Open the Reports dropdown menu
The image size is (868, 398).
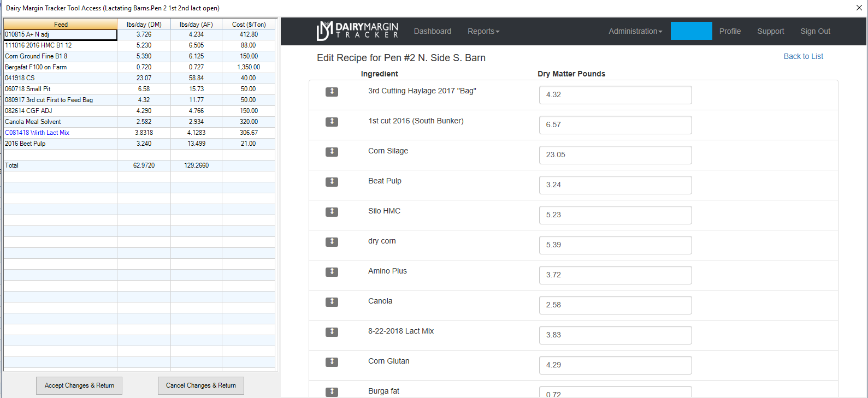coord(483,31)
